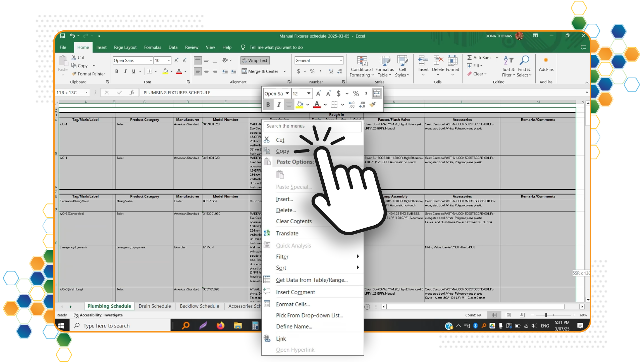Image resolution: width=644 pixels, height=362 pixels.
Task: Click the Clear button in Editing group
Action: [x=477, y=74]
